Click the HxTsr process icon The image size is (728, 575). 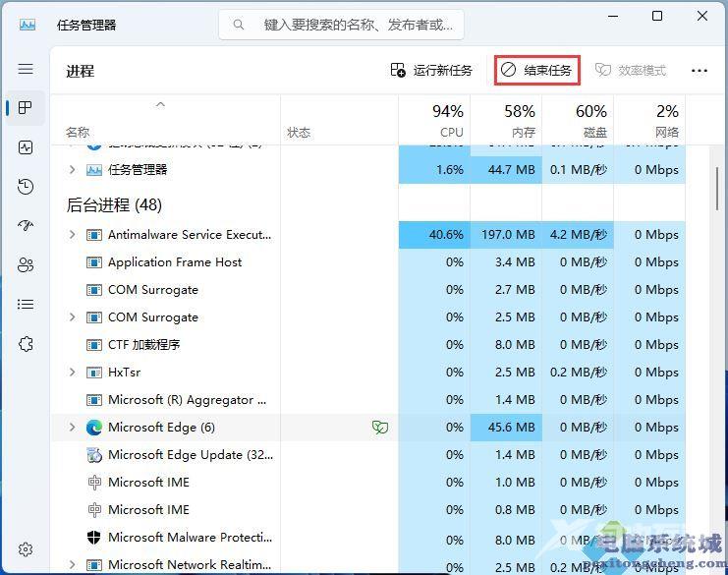click(x=94, y=373)
